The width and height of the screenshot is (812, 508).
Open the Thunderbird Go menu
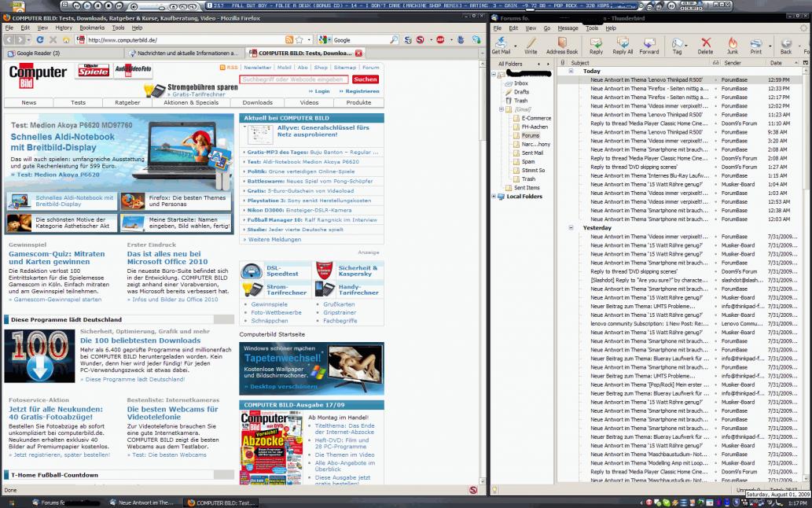(x=546, y=28)
